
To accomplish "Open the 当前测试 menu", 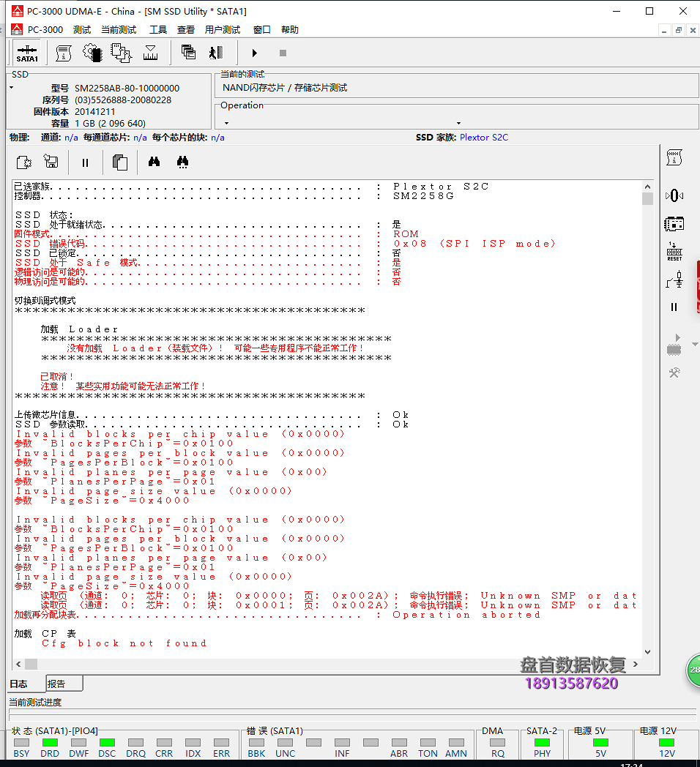I will coord(119,30).
